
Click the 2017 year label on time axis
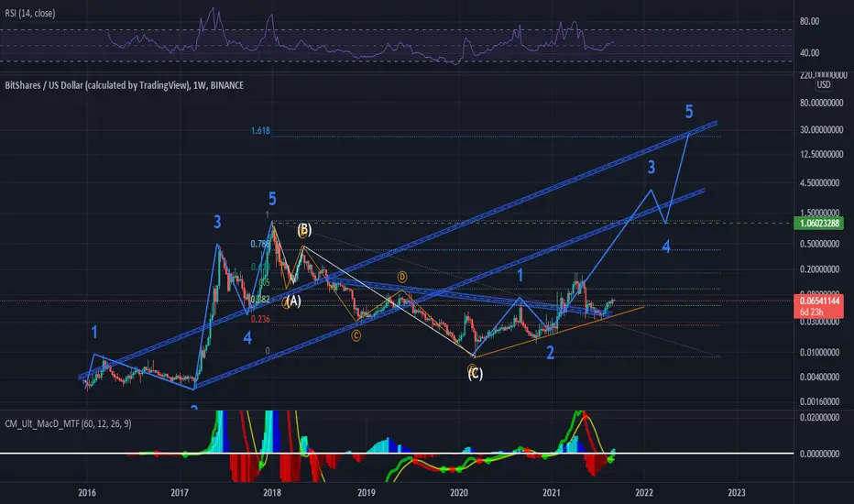(180, 493)
